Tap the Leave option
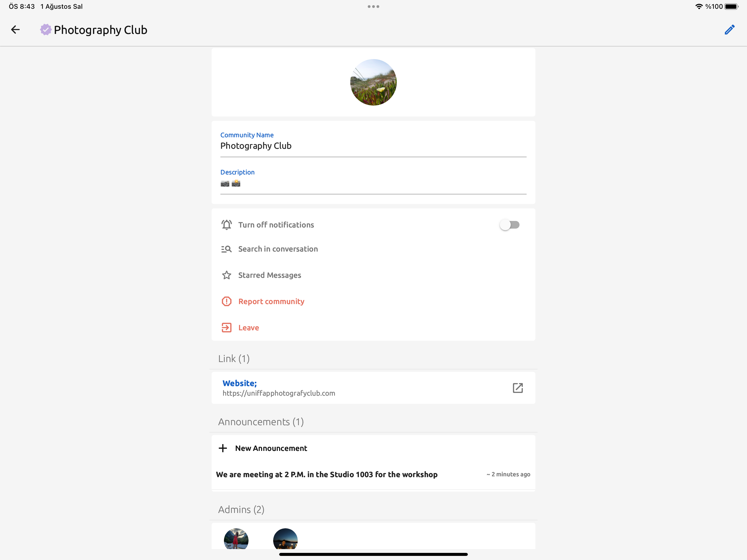747x560 pixels. (373, 328)
